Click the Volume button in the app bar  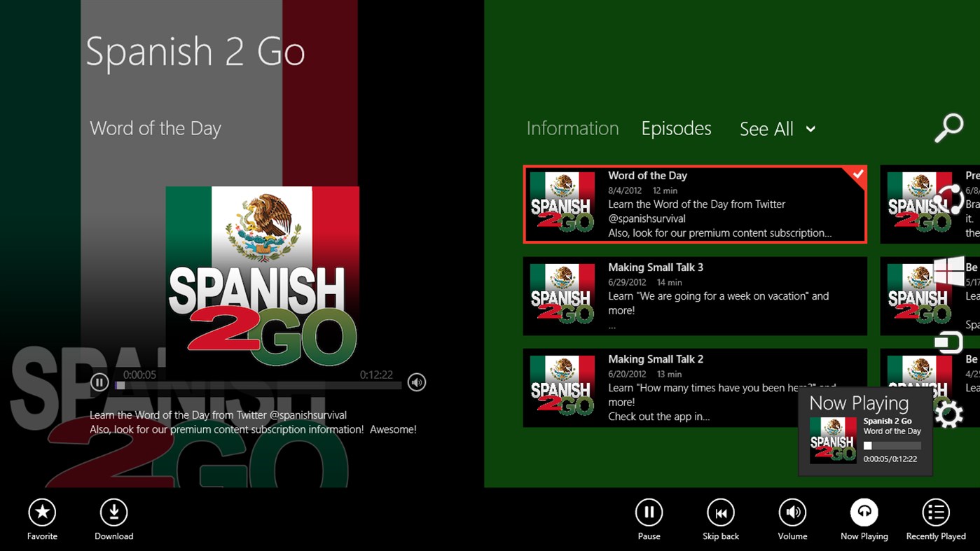coord(792,512)
